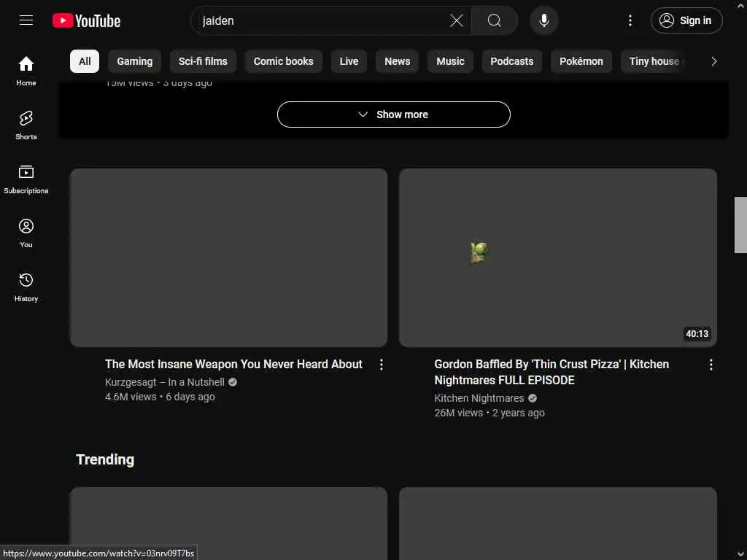Viewport: 747px width, 560px height.
Task: Click the scrollbar up arrow
Action: pos(740,4)
